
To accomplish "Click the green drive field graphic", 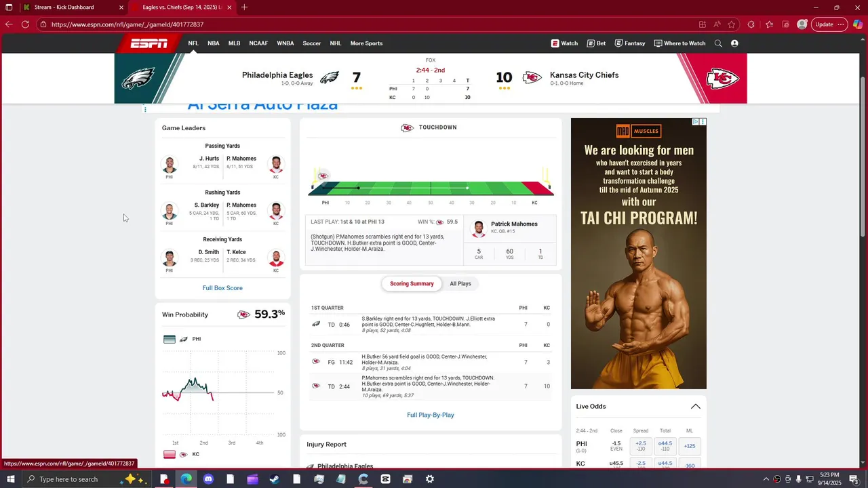I will point(431,188).
